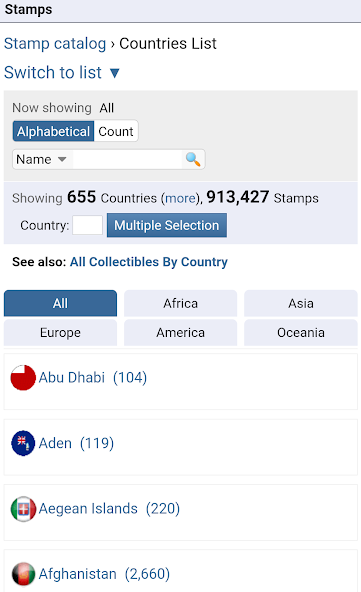This screenshot has height=592, width=361.
Task: Click the Aegean Islands flag icon
Action: [23, 509]
